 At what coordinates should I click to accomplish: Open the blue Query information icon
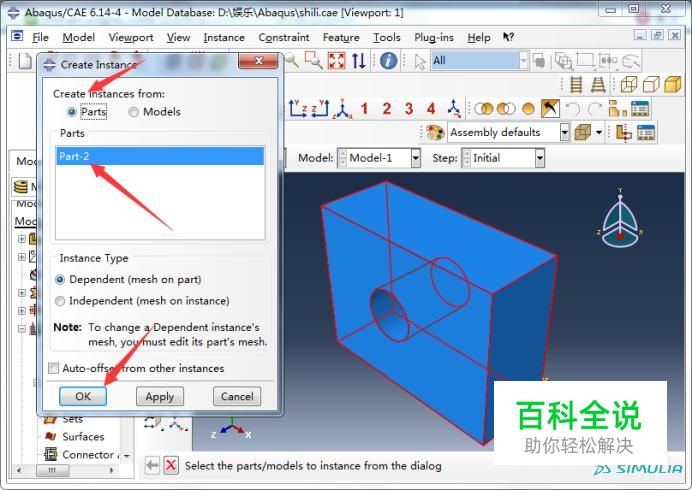[388, 60]
